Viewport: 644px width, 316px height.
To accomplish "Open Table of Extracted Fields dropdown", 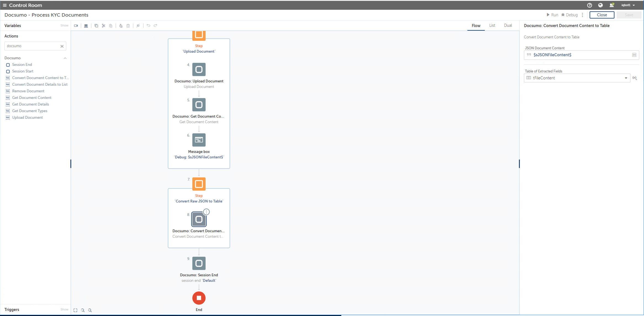I will [x=626, y=78].
